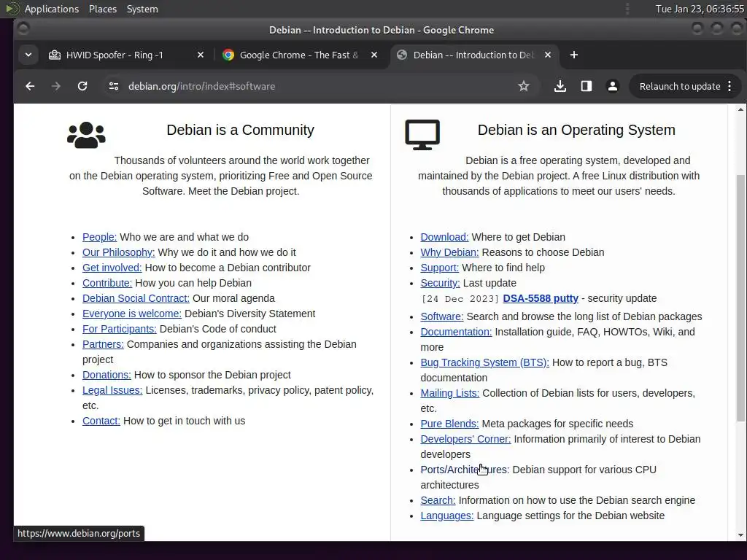Open the Software link
The image size is (747, 560).
442,316
